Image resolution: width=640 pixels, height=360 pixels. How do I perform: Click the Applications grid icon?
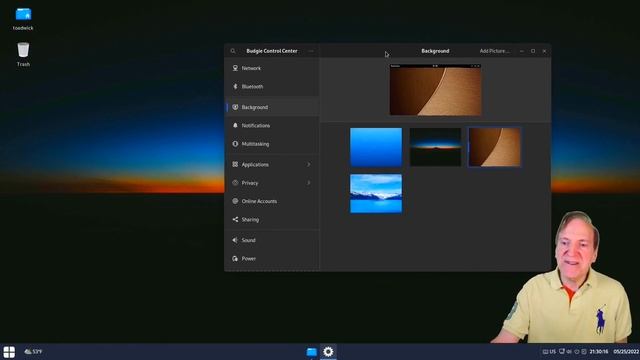click(x=235, y=164)
